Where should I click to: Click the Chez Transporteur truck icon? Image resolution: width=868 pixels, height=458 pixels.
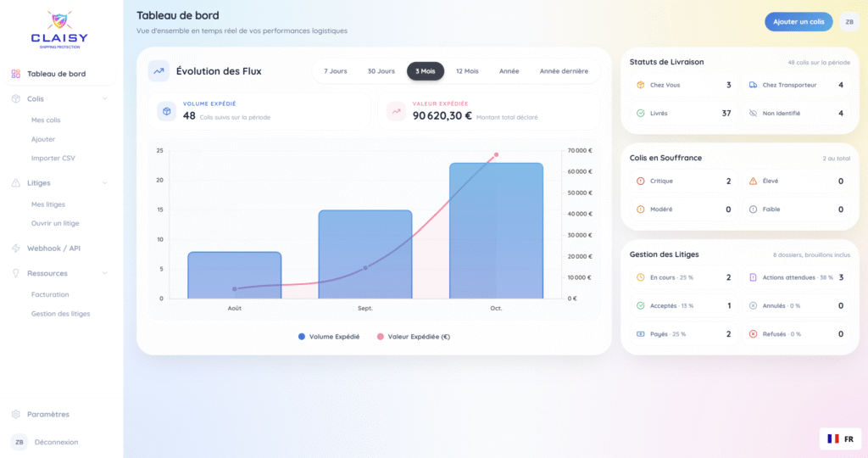[x=753, y=85]
